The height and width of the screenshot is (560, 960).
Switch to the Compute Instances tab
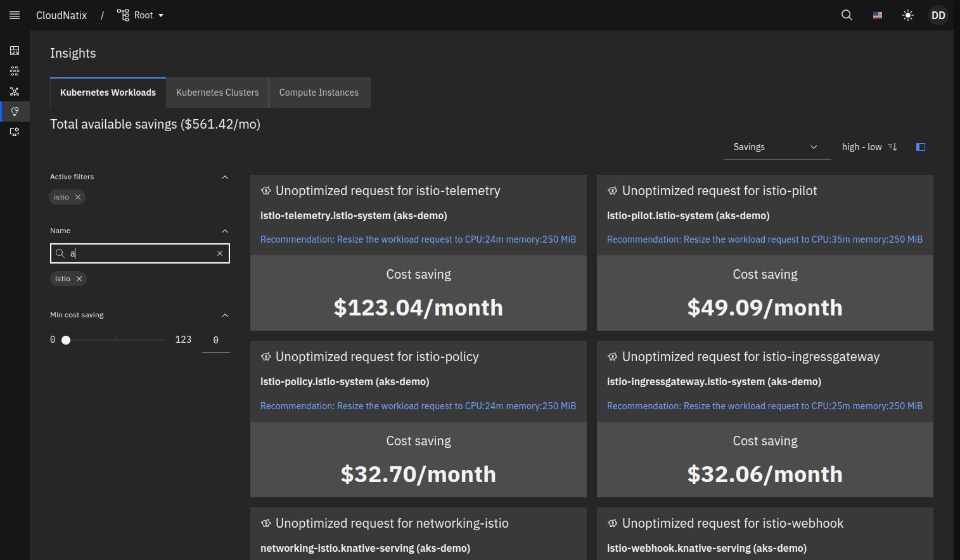[319, 92]
